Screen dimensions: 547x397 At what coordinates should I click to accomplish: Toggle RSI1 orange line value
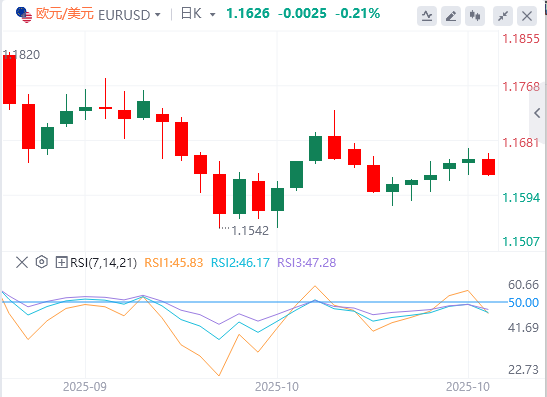174,262
